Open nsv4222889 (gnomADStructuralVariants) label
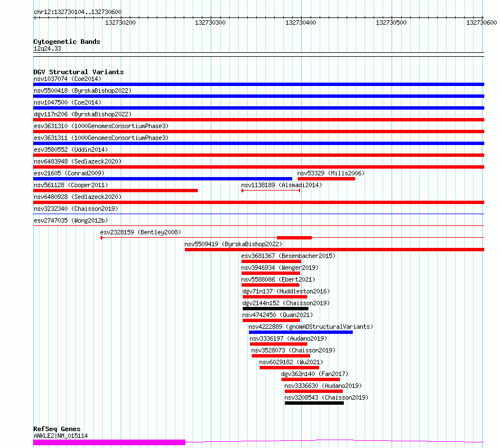This screenshot has height=448, width=500. click(311, 327)
